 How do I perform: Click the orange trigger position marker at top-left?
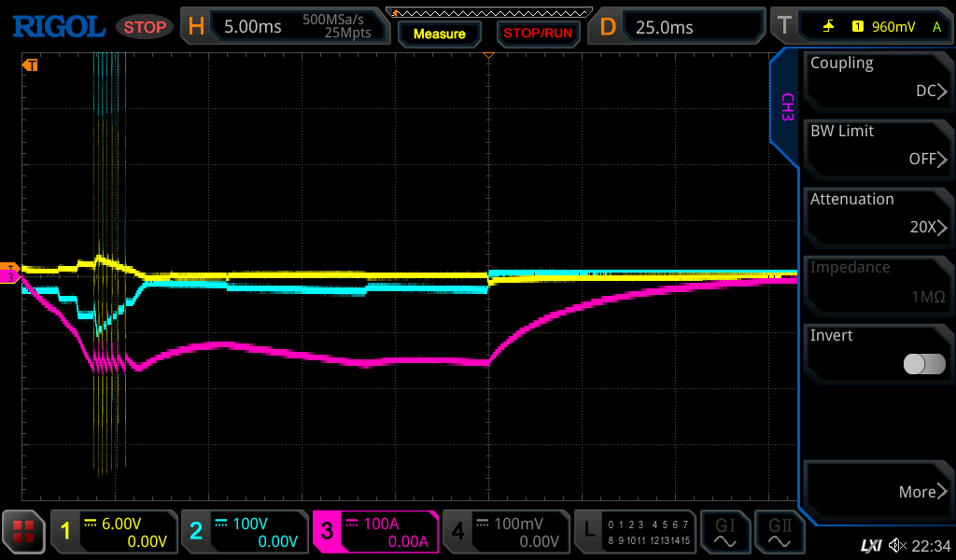tap(31, 65)
